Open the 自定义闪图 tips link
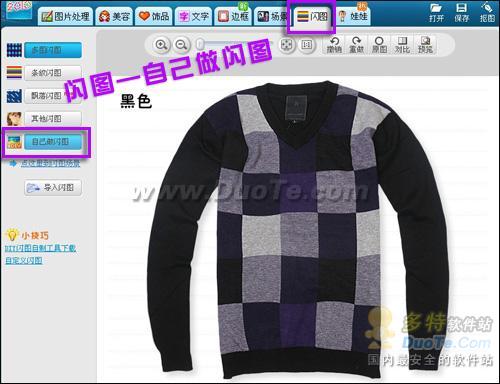500x384 pixels. coord(24,260)
